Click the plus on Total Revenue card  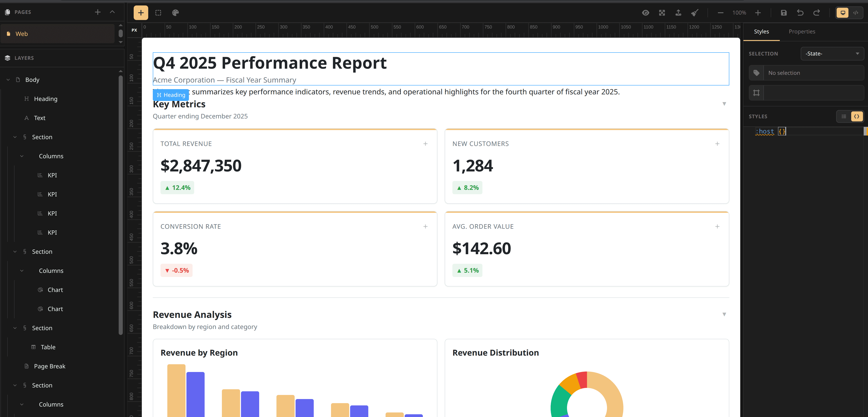(425, 144)
